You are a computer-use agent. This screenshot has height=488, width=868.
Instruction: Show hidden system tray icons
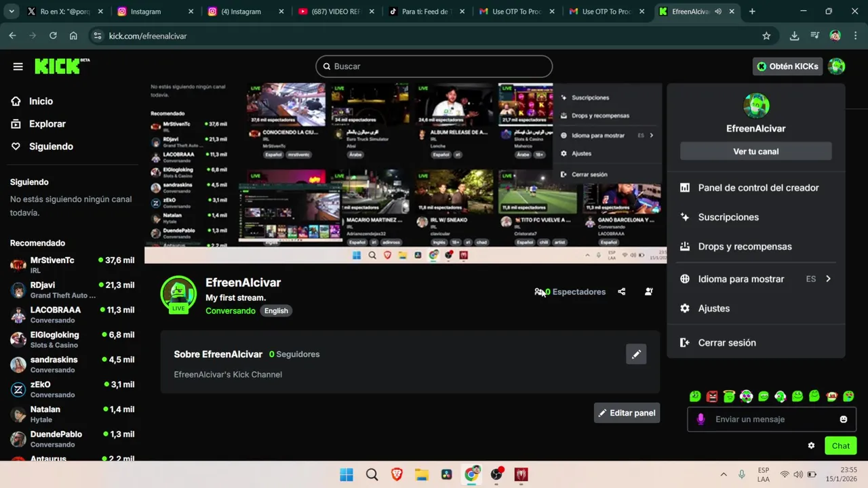point(724,474)
